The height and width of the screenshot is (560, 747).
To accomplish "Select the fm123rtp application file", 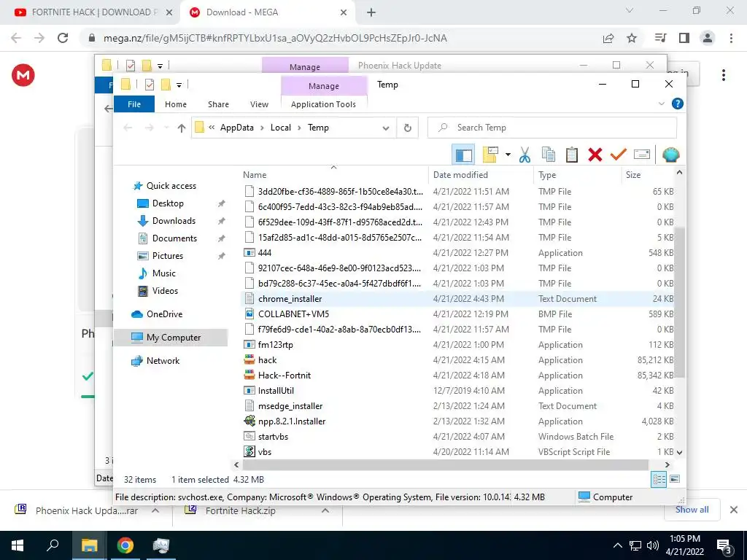I will (275, 345).
